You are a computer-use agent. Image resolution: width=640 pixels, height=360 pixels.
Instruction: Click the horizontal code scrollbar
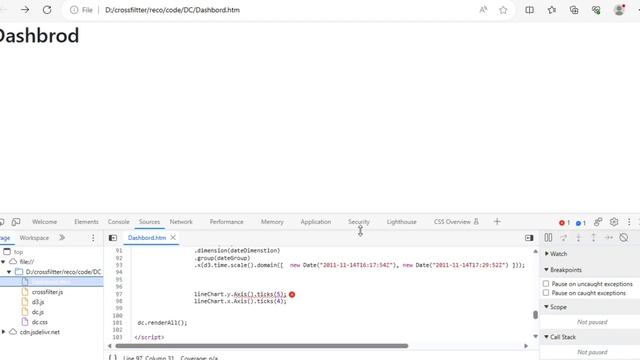[262, 346]
